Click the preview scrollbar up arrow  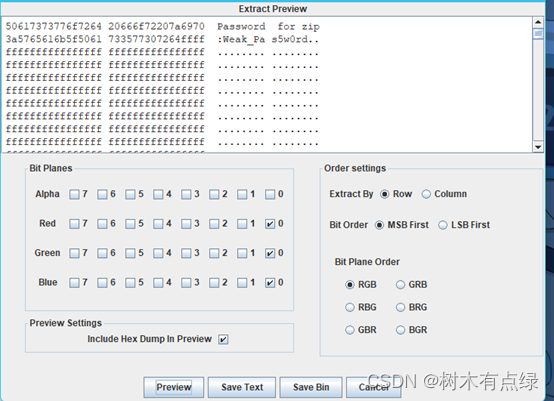[538, 22]
